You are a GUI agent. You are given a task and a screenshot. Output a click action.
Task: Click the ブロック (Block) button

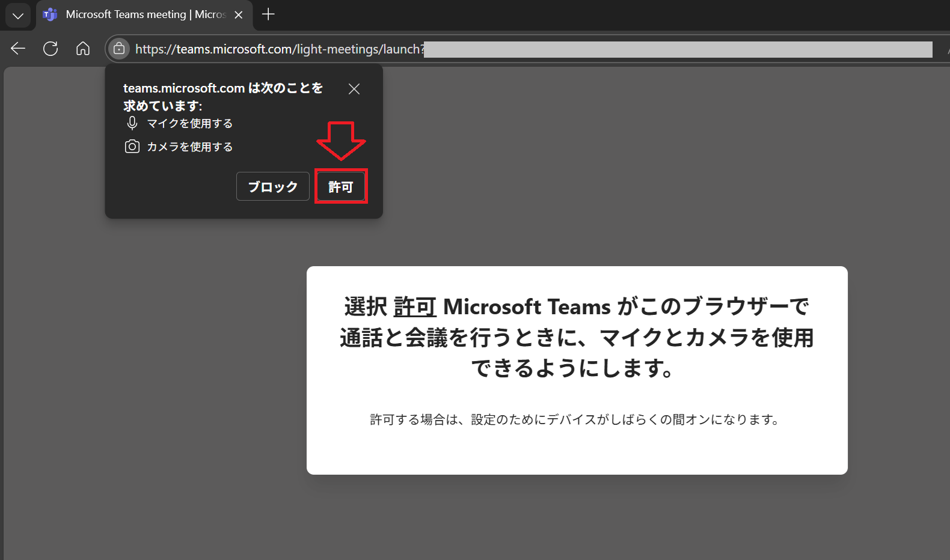click(273, 186)
